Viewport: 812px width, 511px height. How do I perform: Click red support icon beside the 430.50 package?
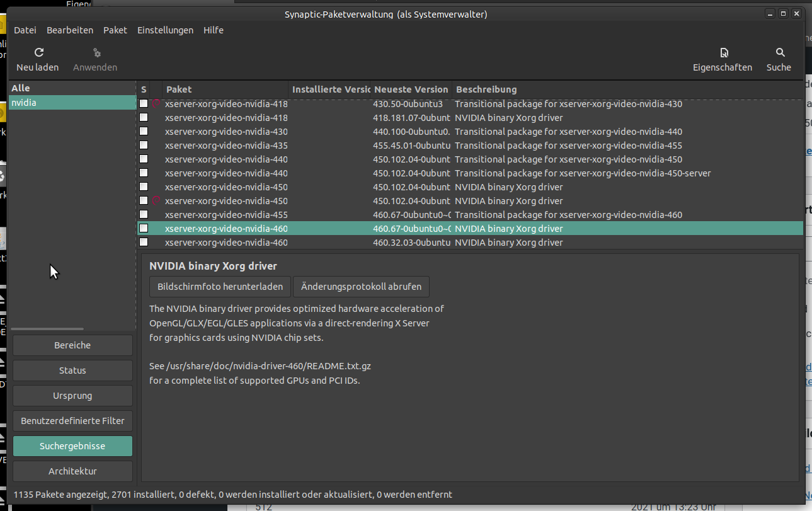(x=156, y=104)
